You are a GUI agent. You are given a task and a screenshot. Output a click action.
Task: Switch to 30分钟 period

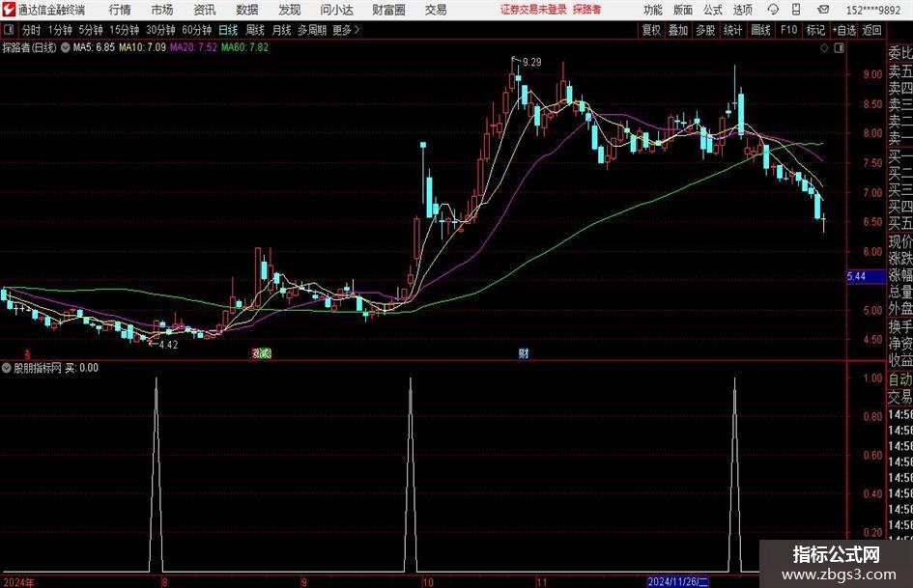(x=160, y=30)
